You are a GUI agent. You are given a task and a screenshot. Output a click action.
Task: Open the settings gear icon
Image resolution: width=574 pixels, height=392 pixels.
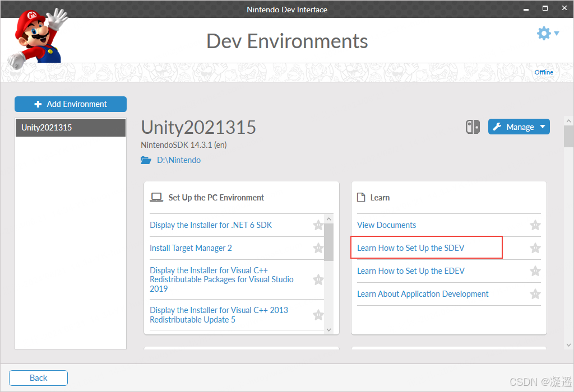[x=543, y=33]
